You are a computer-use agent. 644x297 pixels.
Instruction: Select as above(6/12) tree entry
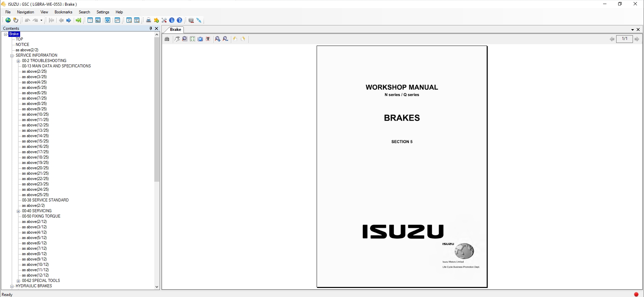click(x=34, y=243)
